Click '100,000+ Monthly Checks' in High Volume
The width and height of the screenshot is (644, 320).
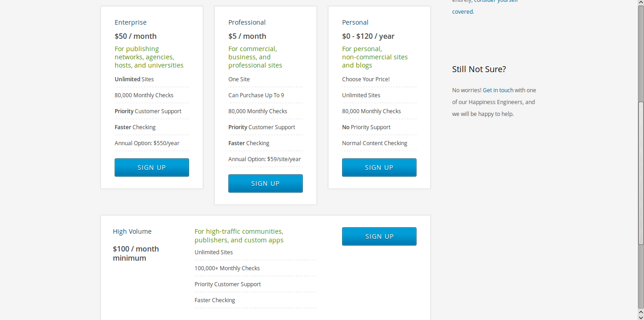pos(227,268)
